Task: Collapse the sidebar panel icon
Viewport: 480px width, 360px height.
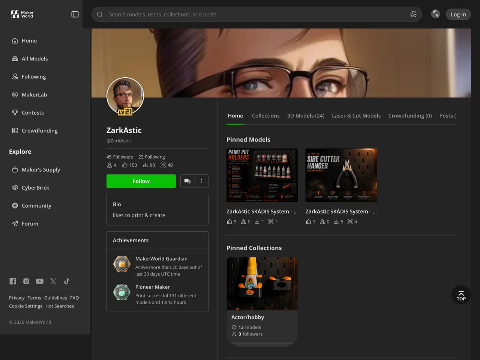Action: tap(75, 14)
